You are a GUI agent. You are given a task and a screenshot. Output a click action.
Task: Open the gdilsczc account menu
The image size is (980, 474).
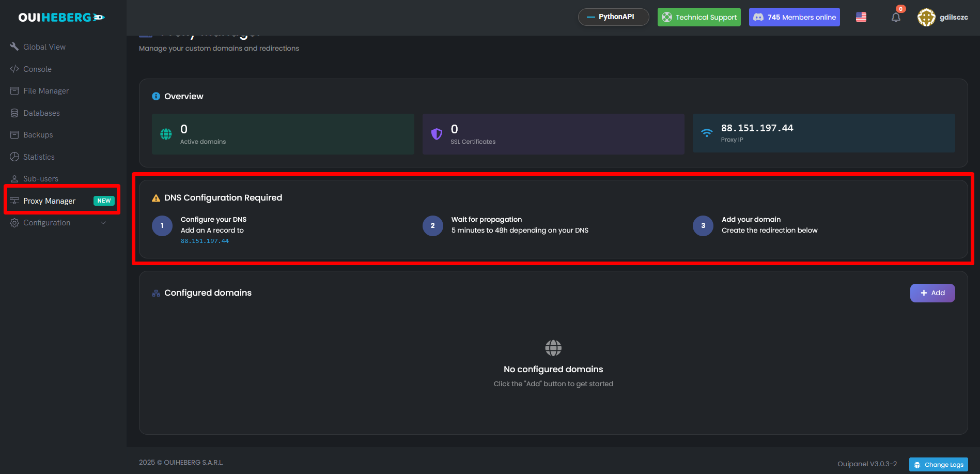(x=954, y=17)
